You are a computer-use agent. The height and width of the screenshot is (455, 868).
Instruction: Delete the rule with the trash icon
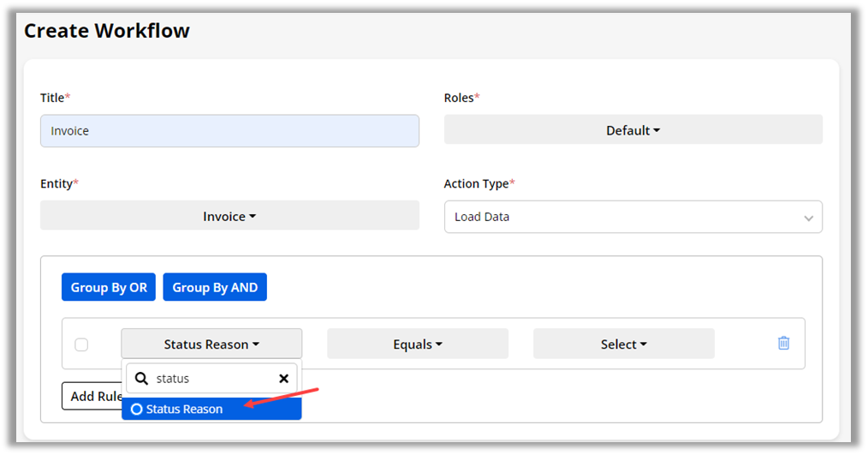(x=783, y=343)
